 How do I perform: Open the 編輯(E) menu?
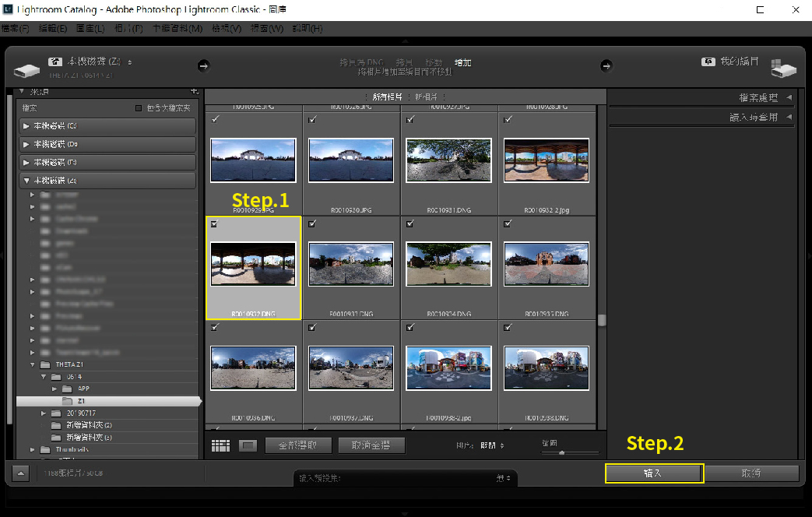(52, 29)
